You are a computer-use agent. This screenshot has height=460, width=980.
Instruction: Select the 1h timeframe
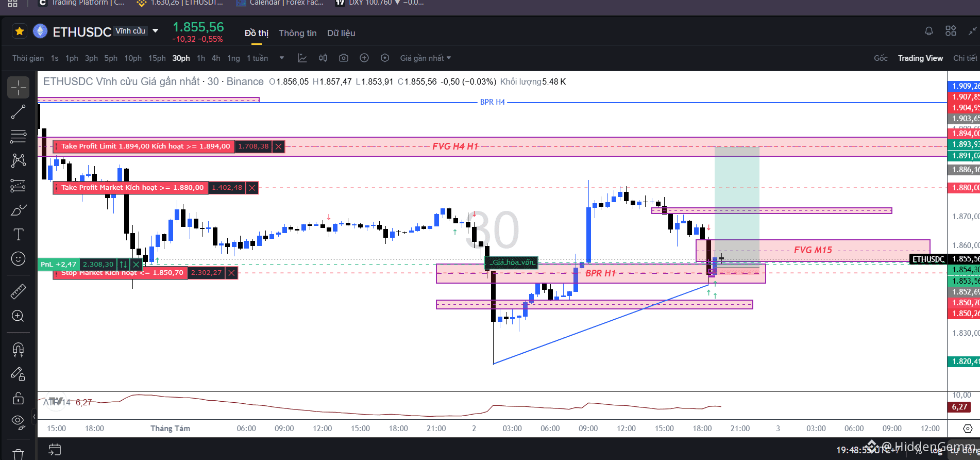[x=201, y=58]
